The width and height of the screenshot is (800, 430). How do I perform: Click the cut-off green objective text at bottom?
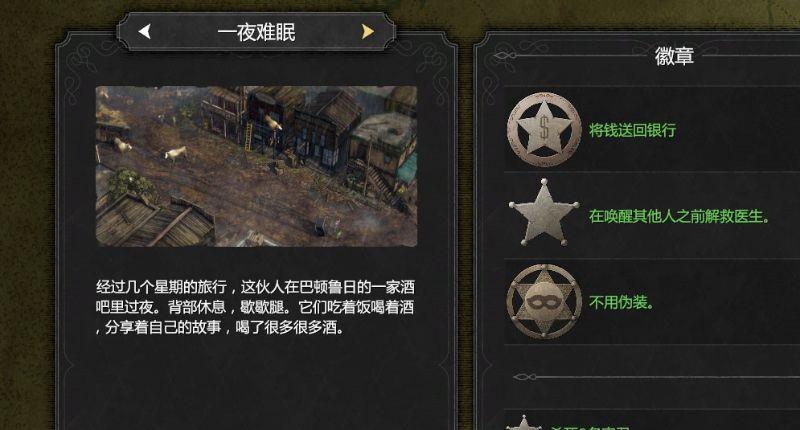click(590, 427)
